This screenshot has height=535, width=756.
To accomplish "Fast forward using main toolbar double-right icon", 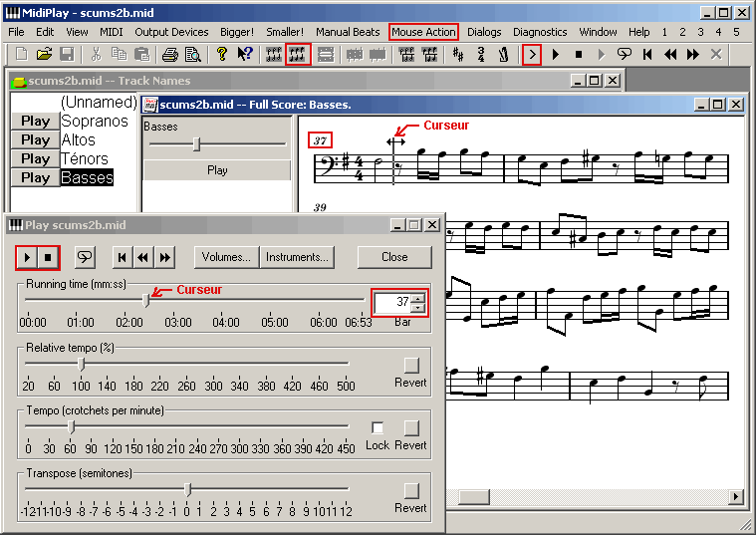I will [x=693, y=54].
